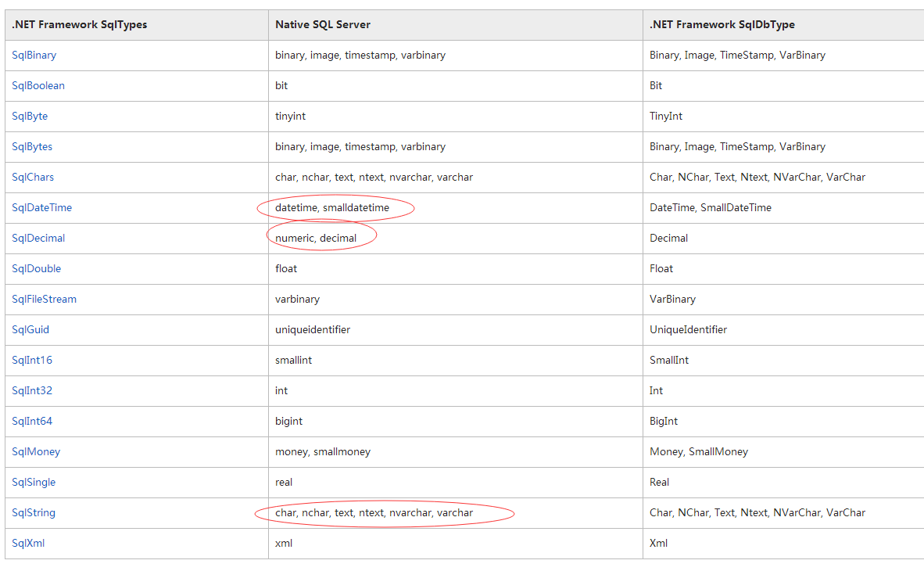
Task: Select the 'money, smallmoney' cell
Action: pos(323,452)
